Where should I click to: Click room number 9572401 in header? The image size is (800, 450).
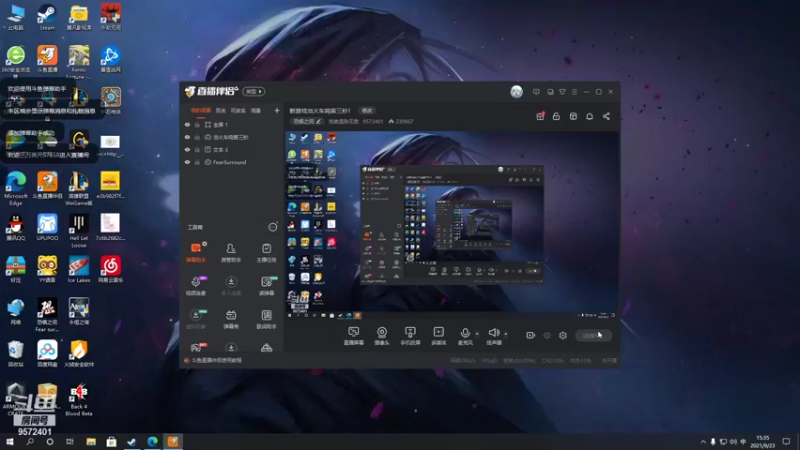point(372,121)
